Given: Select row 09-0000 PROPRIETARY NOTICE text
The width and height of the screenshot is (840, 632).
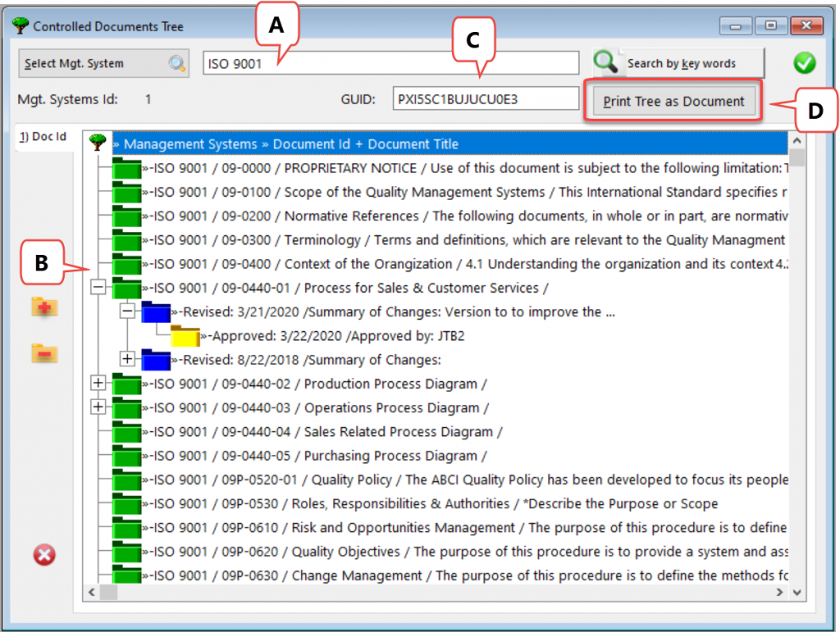Looking at the screenshot, I should coord(466,168).
